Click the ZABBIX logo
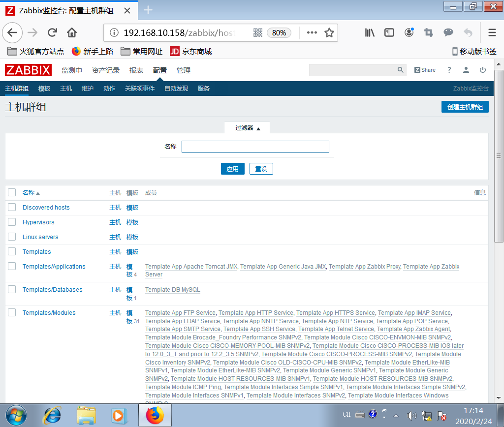Image resolution: width=504 pixels, height=427 pixels. tap(28, 70)
